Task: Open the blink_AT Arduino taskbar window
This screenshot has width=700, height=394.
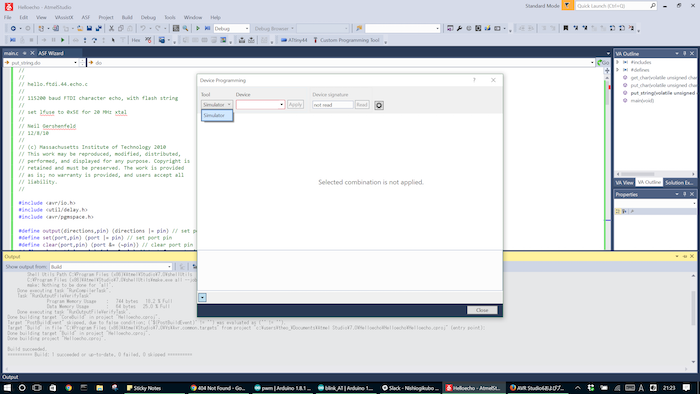Action: pyautogui.click(x=346, y=388)
